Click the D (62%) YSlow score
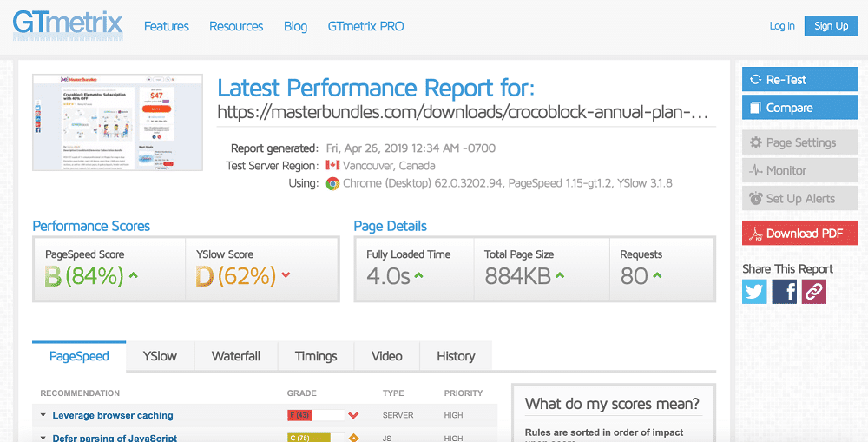 click(x=236, y=277)
